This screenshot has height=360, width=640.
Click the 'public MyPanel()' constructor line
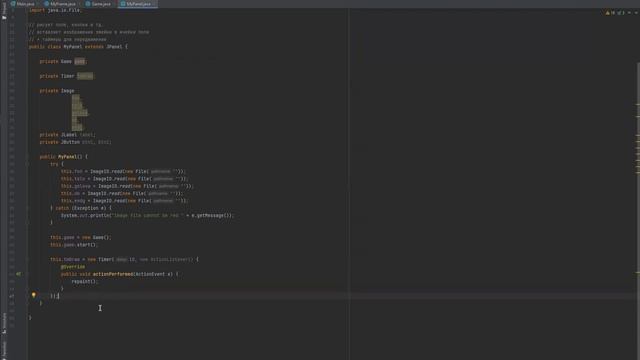[64, 157]
